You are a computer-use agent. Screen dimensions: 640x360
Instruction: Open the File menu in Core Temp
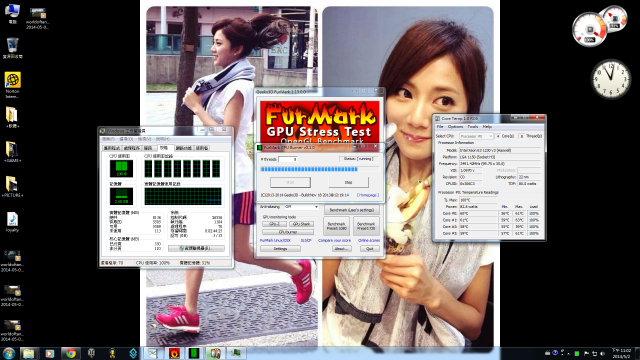440,127
